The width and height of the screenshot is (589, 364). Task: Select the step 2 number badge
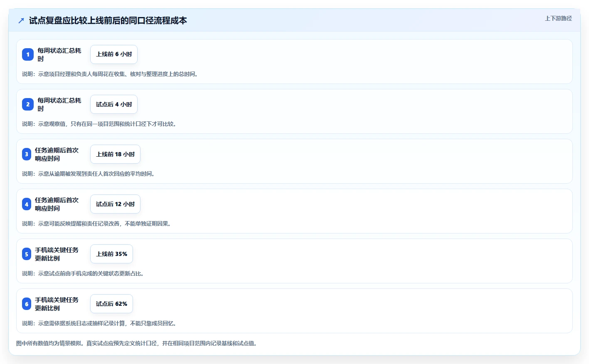(x=28, y=104)
